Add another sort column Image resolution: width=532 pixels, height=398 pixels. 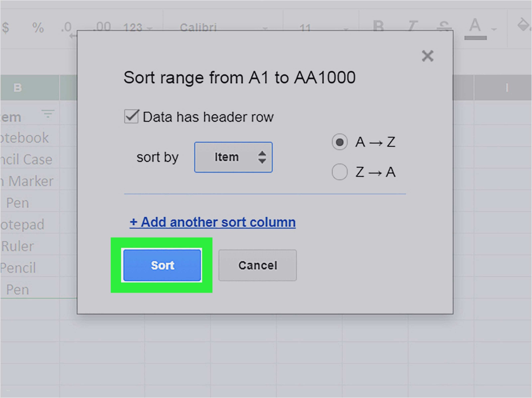click(x=212, y=222)
